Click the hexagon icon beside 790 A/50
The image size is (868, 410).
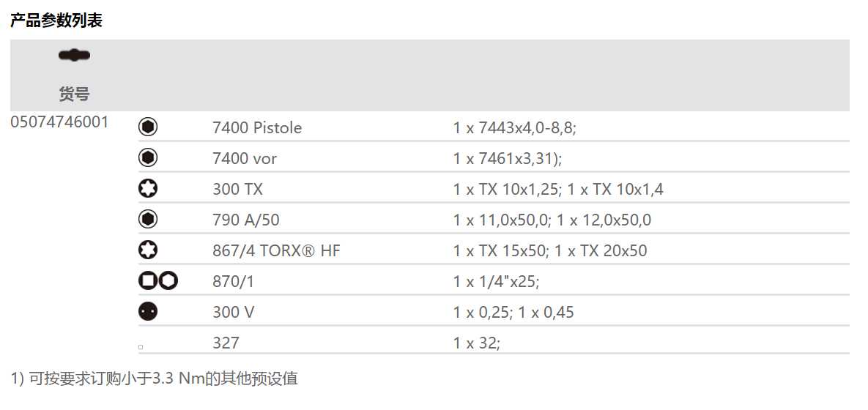click(148, 220)
